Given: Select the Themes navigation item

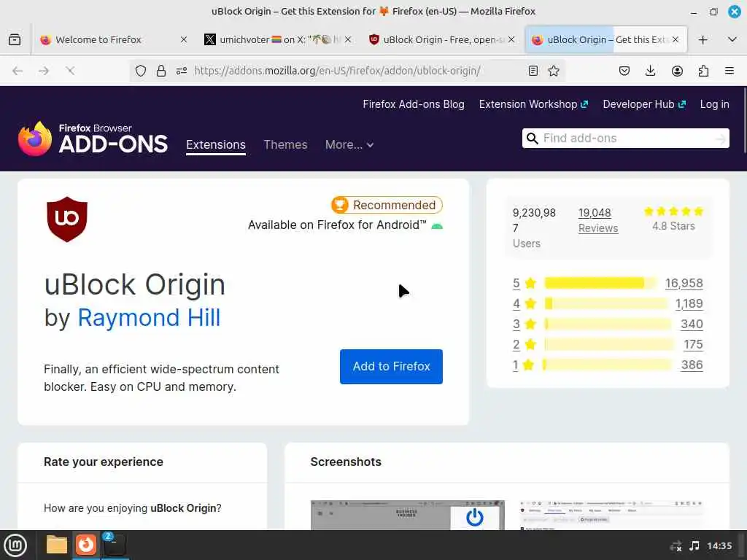Looking at the screenshot, I should pos(285,145).
